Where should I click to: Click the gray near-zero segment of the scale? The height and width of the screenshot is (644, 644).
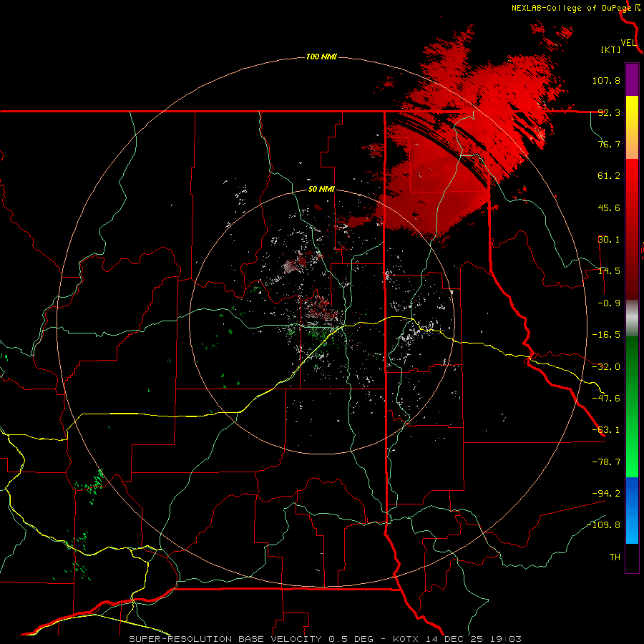coord(632,318)
